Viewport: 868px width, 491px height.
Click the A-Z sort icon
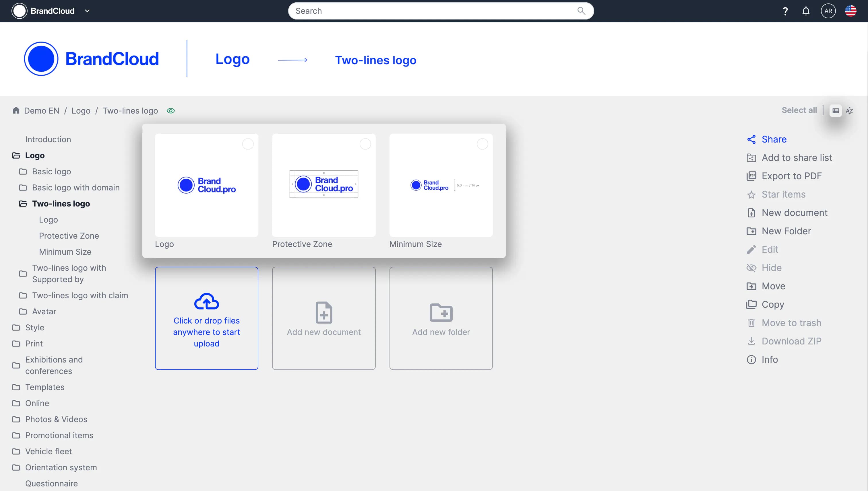coord(849,111)
